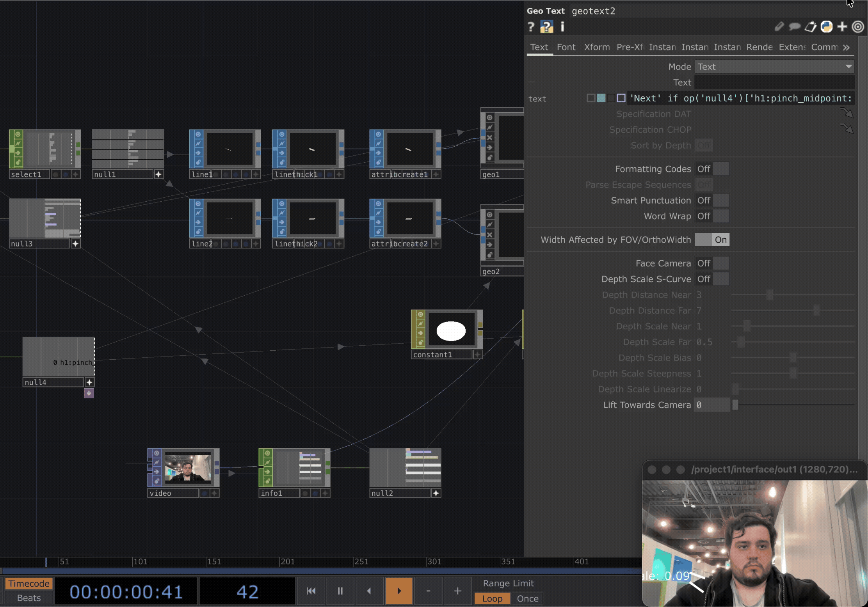868x607 pixels.
Task: Switch the time display to Beats
Action: pyautogui.click(x=28, y=598)
